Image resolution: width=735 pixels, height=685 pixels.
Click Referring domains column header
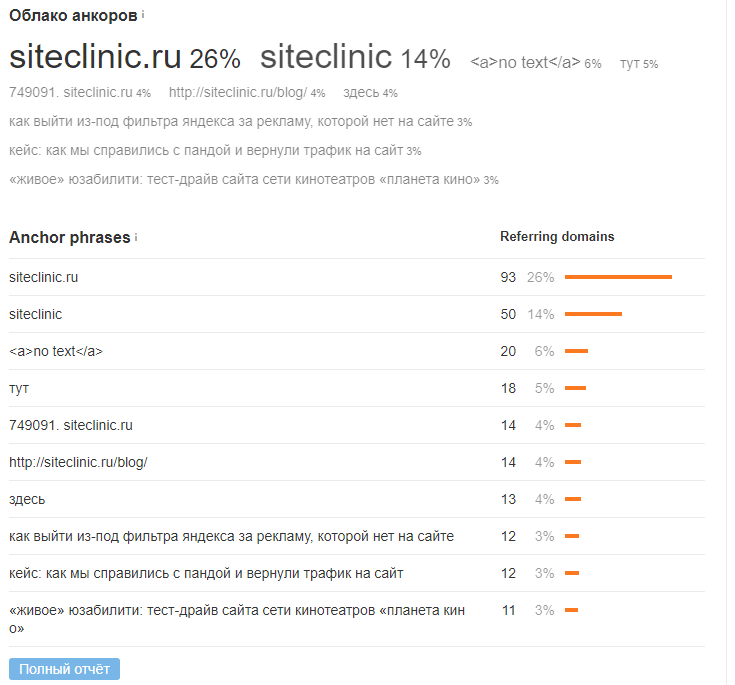click(x=557, y=237)
